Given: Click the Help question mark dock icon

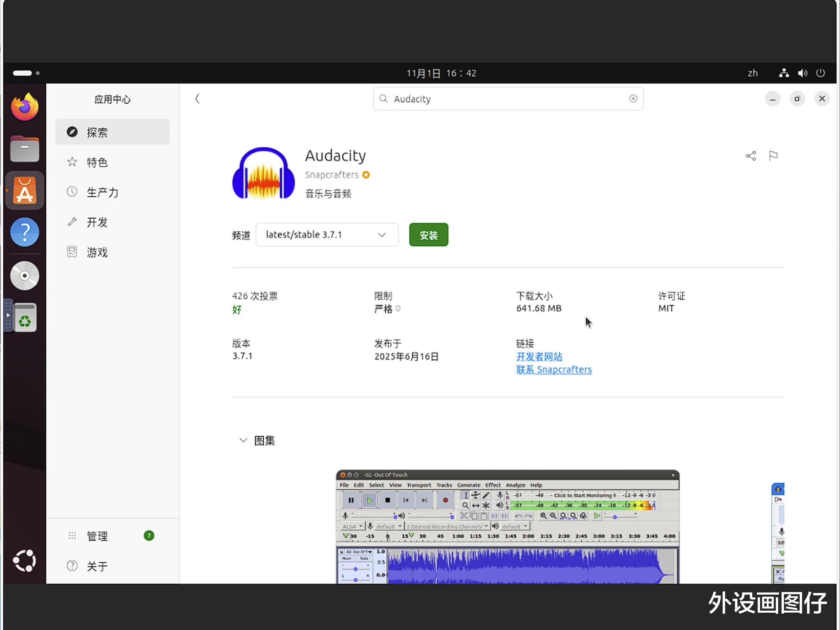Looking at the screenshot, I should pos(25,232).
